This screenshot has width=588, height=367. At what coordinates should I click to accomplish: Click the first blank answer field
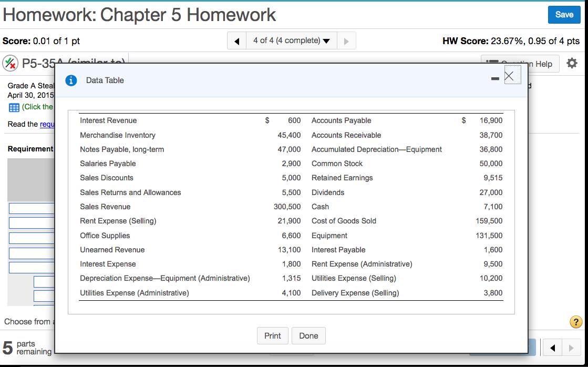tap(30, 208)
